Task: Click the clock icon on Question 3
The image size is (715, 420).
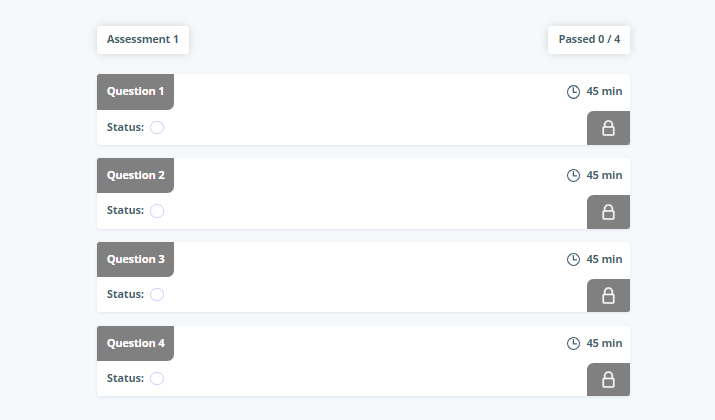Action: pyautogui.click(x=573, y=259)
